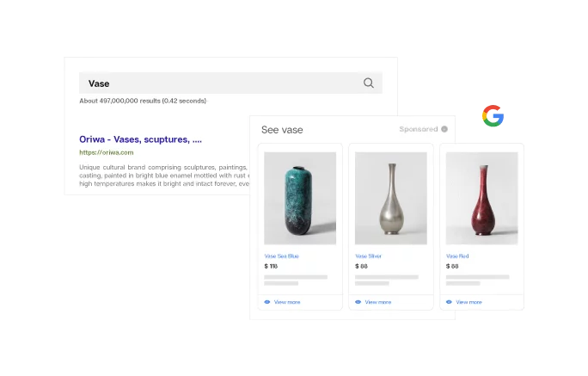Image resolution: width=588 pixels, height=376 pixels.
Task: Click the magnifying glass search icon
Action: pyautogui.click(x=368, y=83)
